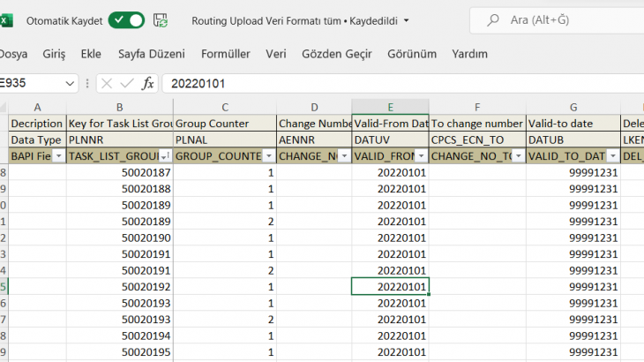
Task: Open the TASK_LIST_GROUP filter dropdown
Action: (x=165, y=156)
